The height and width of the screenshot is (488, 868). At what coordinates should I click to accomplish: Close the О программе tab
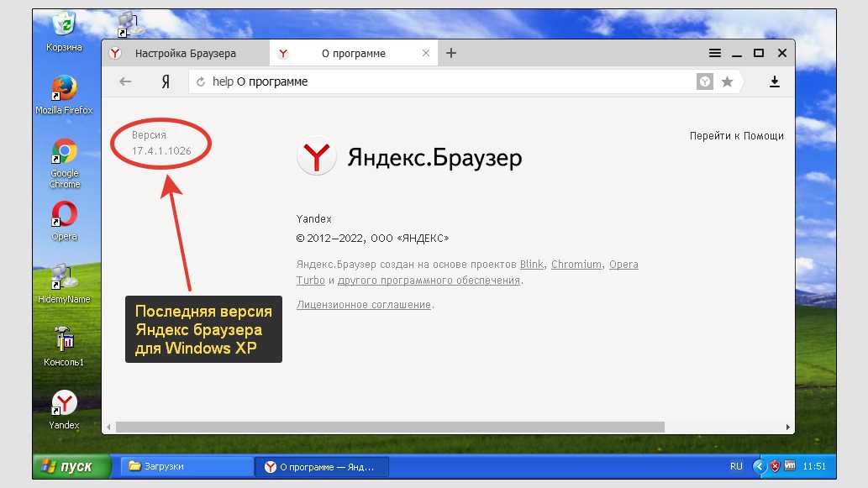(426, 53)
